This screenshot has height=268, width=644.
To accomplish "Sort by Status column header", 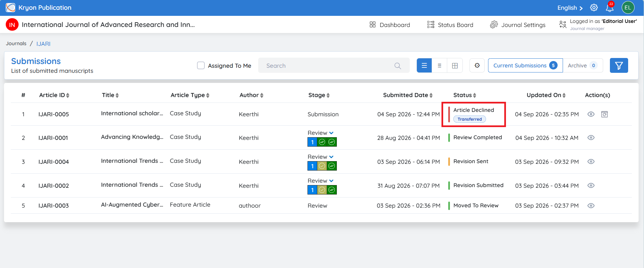I will click(x=464, y=95).
